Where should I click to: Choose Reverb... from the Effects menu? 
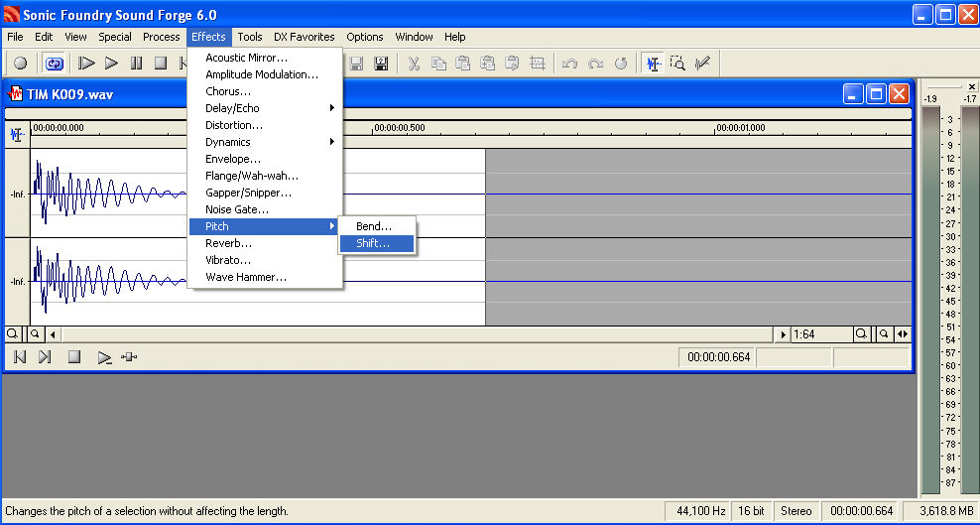pyautogui.click(x=265, y=243)
